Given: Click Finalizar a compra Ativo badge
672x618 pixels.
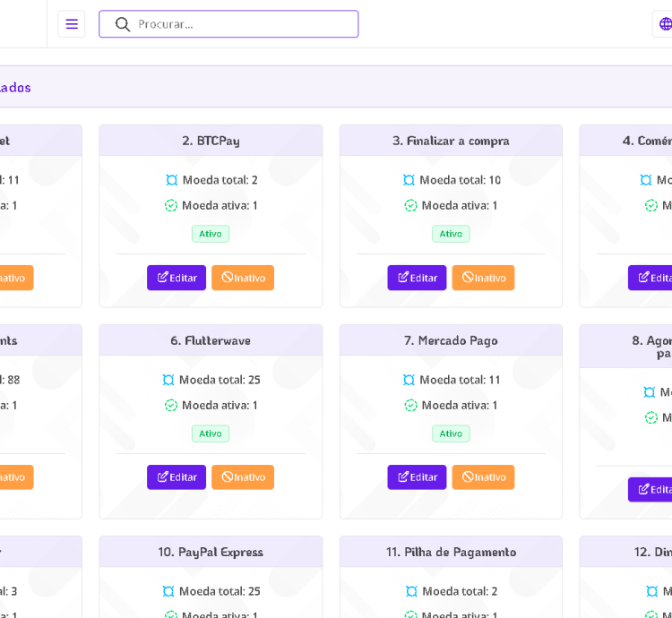Looking at the screenshot, I should click(x=451, y=234).
